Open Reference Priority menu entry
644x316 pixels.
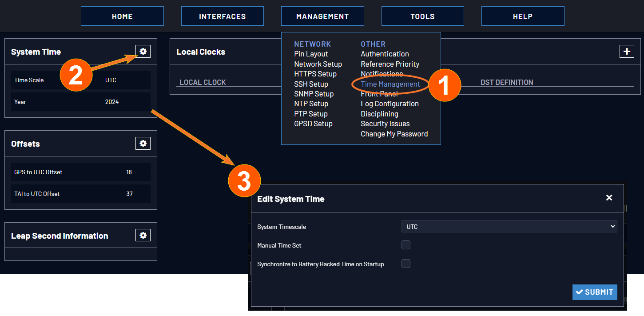click(390, 64)
